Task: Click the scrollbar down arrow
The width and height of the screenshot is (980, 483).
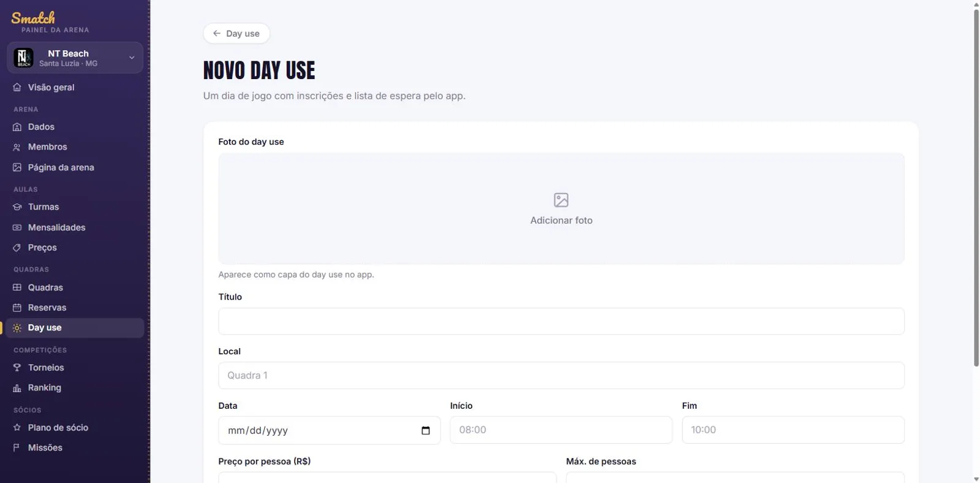Action: (976, 479)
